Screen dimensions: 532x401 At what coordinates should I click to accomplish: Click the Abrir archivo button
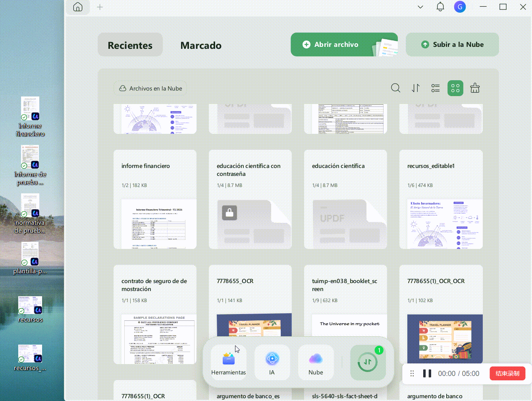pos(344,44)
